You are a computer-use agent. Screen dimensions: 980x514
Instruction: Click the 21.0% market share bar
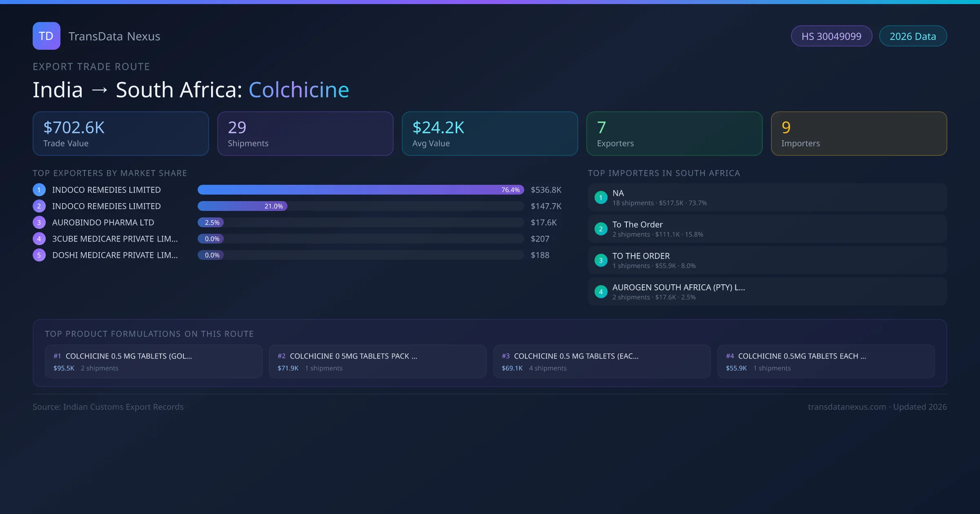pyautogui.click(x=242, y=206)
